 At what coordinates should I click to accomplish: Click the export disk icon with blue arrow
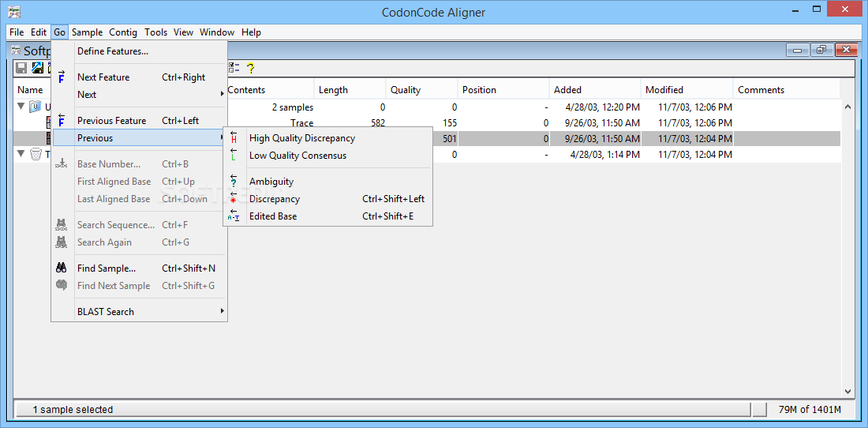pyautogui.click(x=38, y=68)
